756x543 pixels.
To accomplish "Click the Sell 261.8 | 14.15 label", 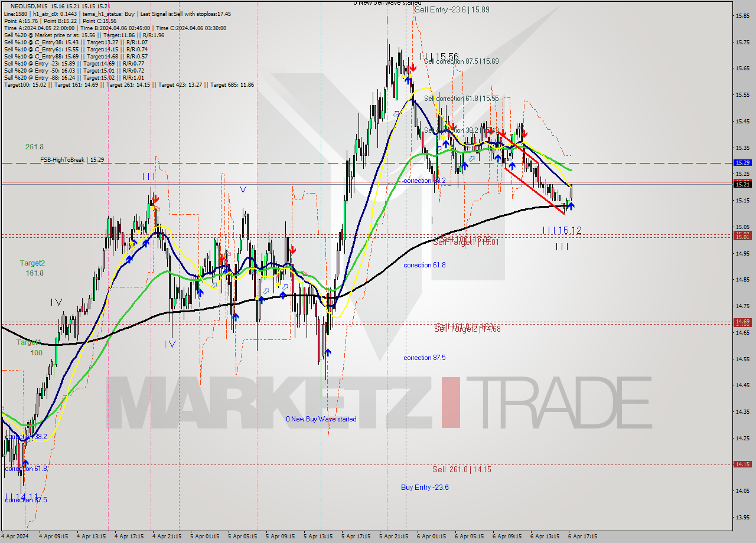I will [461, 469].
